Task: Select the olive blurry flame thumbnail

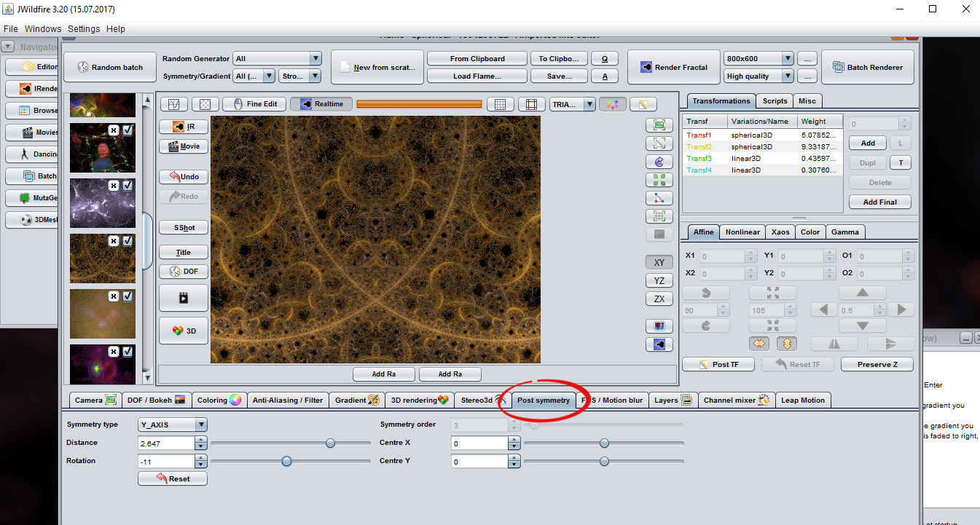Action: point(103,314)
